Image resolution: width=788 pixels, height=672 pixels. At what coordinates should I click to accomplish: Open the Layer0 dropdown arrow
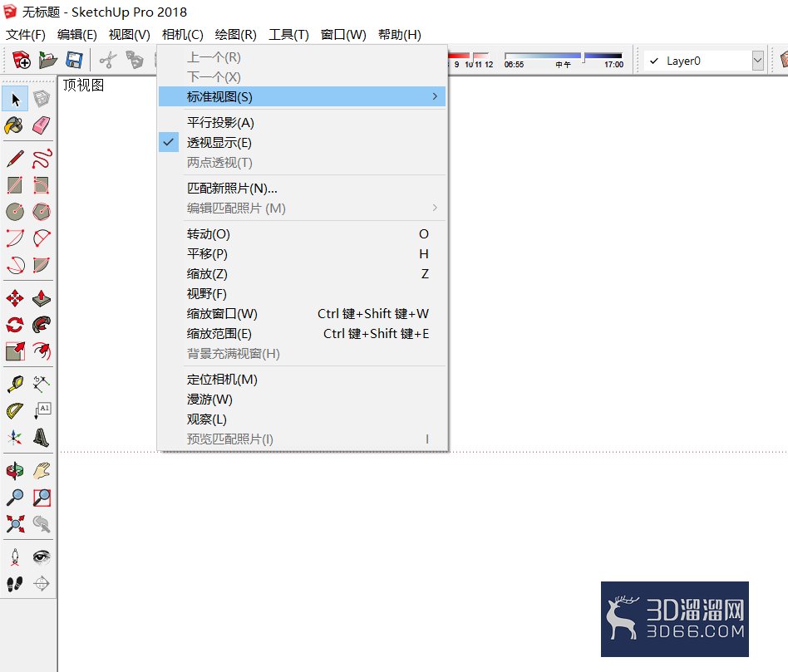758,61
